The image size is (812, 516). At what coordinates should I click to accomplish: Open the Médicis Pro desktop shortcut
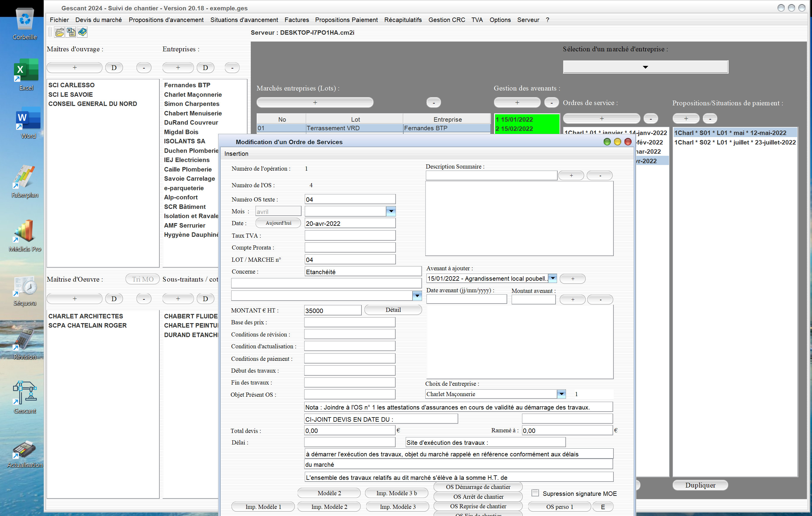coord(25,236)
